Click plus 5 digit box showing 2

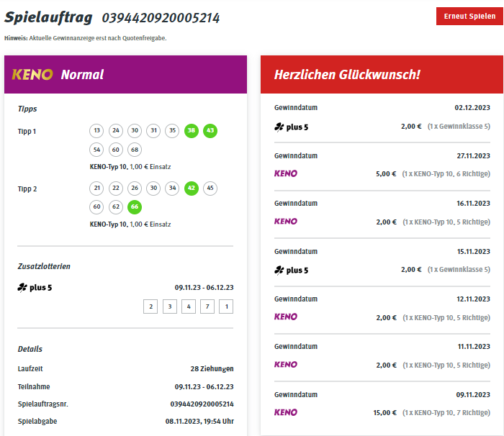pyautogui.click(x=150, y=306)
